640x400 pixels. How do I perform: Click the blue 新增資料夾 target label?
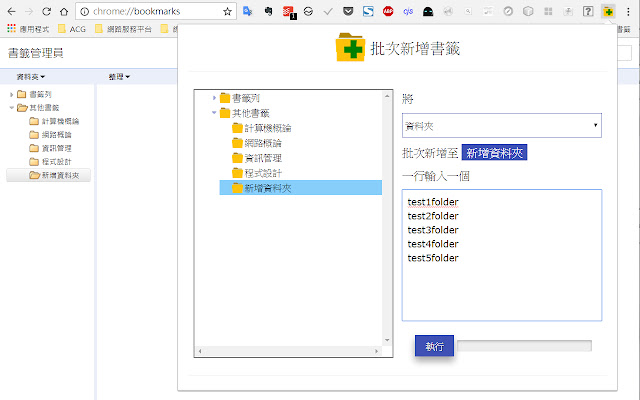(494, 153)
